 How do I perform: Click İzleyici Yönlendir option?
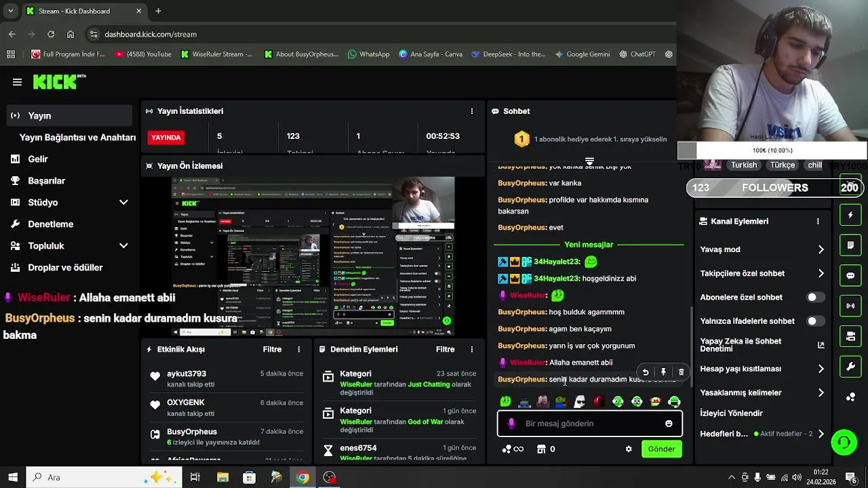tap(731, 413)
